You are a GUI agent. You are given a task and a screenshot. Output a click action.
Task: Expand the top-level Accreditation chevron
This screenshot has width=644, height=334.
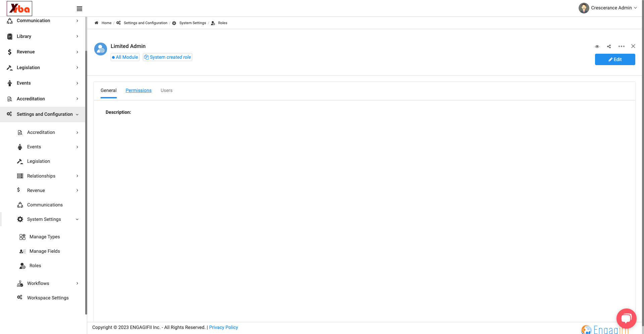pos(77,99)
